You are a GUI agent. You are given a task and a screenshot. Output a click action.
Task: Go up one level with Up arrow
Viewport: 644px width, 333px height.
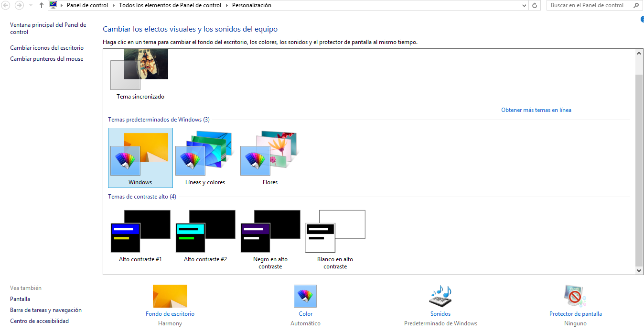[x=42, y=5]
